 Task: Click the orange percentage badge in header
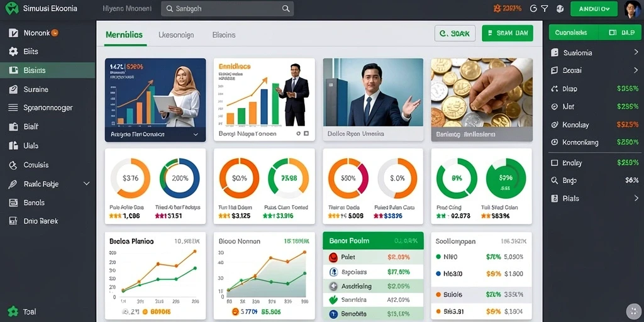[x=508, y=8]
